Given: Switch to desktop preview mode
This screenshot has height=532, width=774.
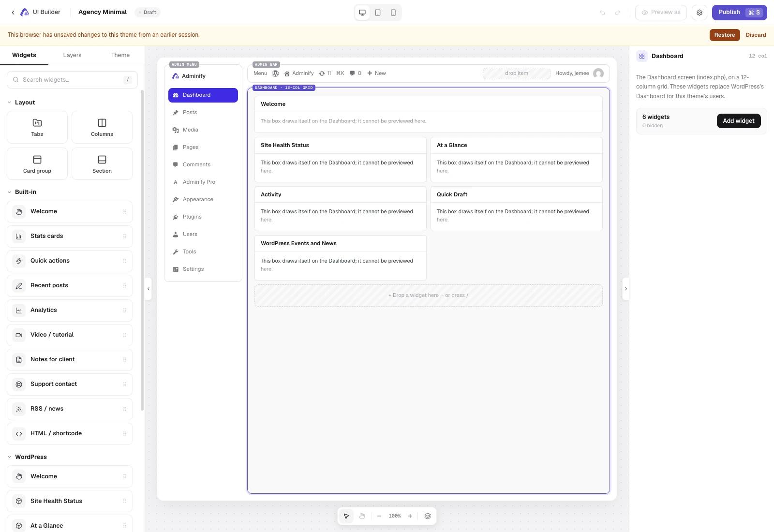Looking at the screenshot, I should (x=362, y=13).
